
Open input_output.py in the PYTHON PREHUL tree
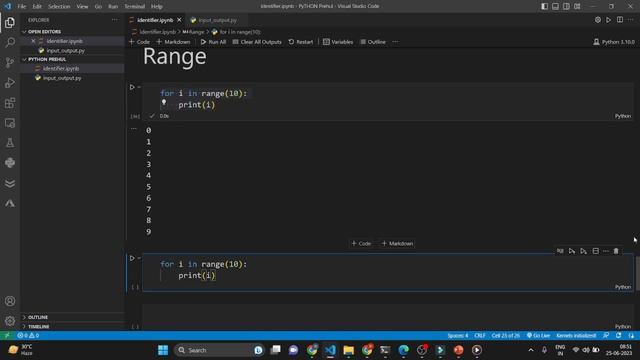[x=62, y=78]
